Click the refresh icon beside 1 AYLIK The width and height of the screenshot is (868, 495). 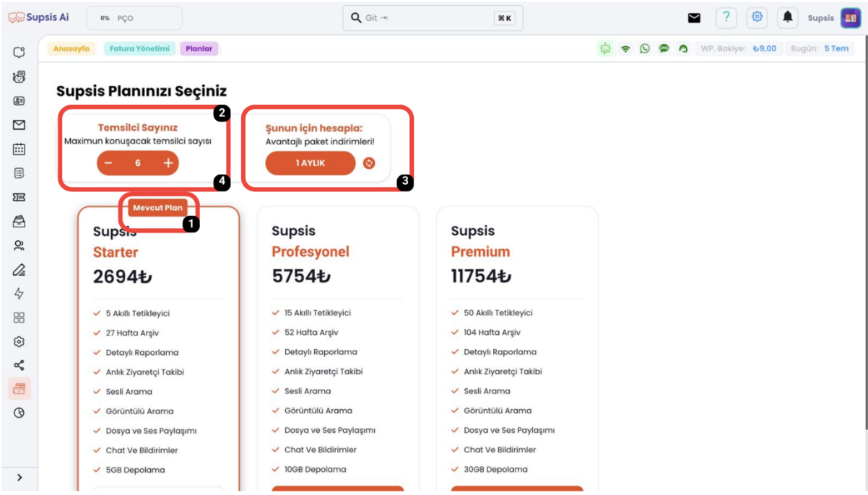[x=369, y=163]
